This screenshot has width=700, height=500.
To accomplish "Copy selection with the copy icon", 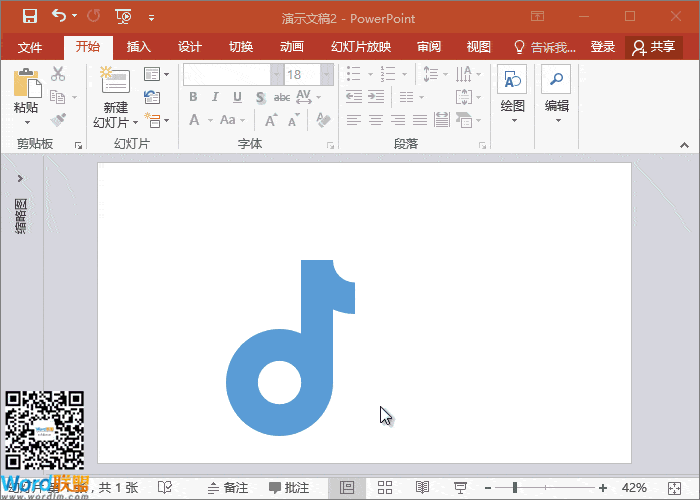I will [57, 96].
